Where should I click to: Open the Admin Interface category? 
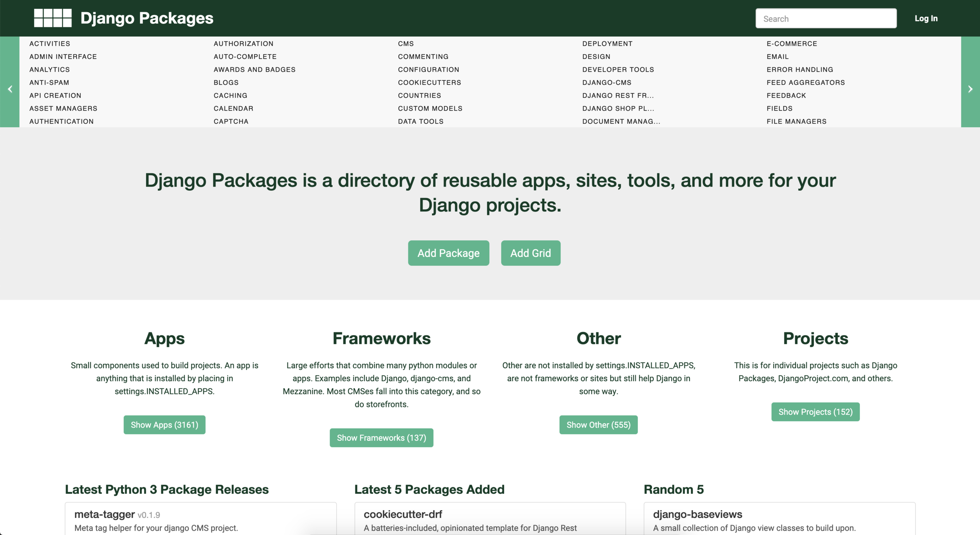tap(63, 57)
